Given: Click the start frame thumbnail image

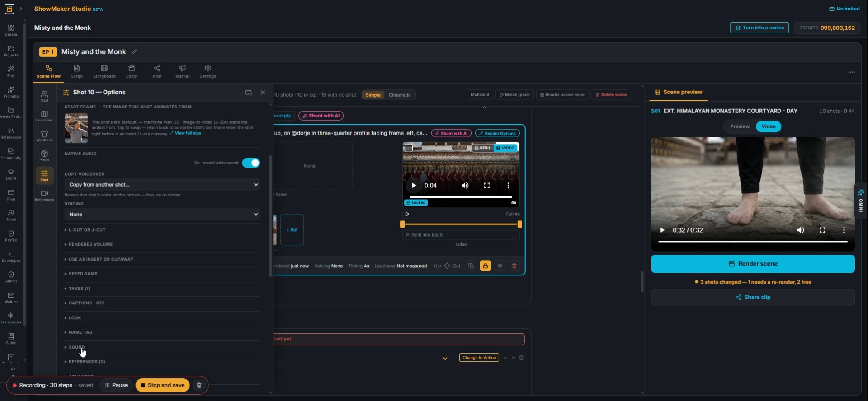Looking at the screenshot, I should (x=76, y=128).
